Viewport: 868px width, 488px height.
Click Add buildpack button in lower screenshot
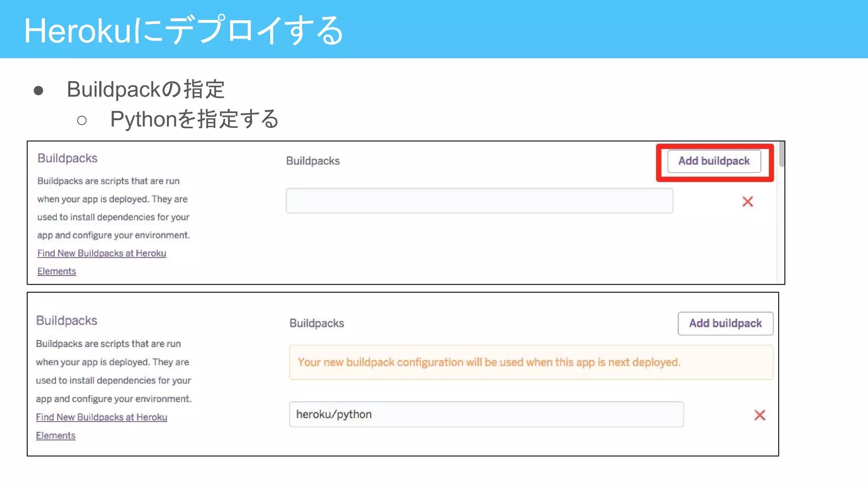pos(726,323)
